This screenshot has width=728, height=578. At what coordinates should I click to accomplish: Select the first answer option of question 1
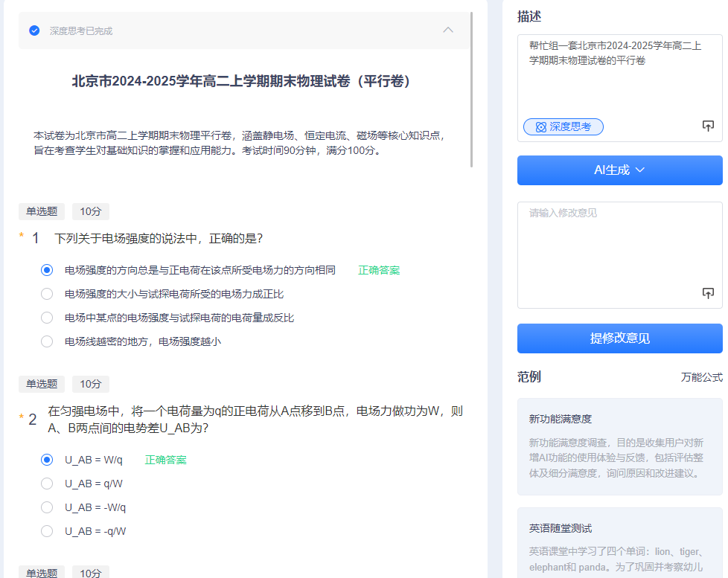click(47, 270)
